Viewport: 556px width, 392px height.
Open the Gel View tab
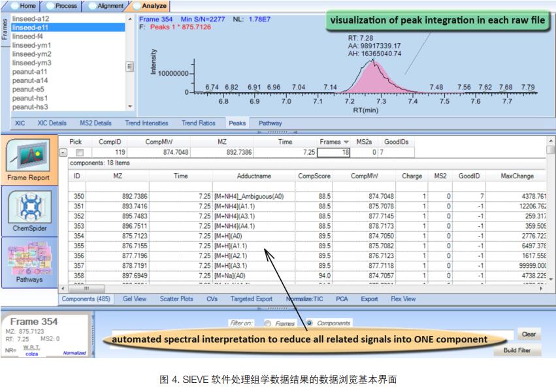click(135, 299)
